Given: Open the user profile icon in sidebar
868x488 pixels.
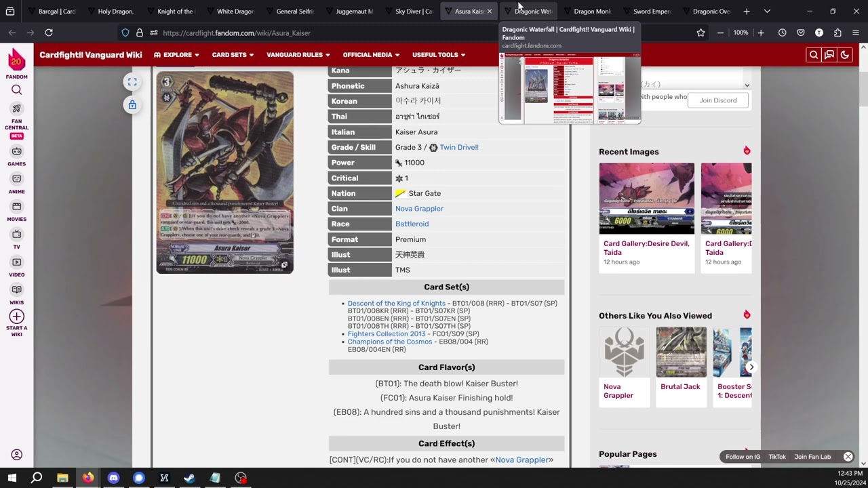Looking at the screenshot, I should tap(17, 455).
